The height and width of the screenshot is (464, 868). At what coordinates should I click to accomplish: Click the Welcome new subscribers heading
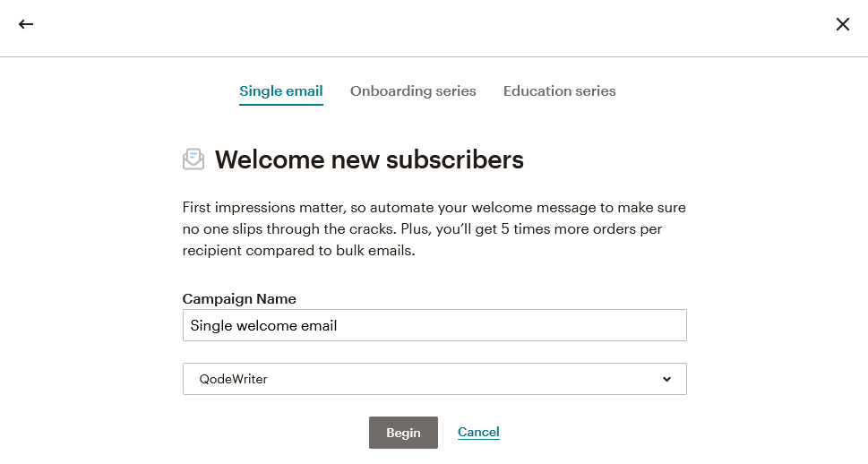click(x=369, y=159)
